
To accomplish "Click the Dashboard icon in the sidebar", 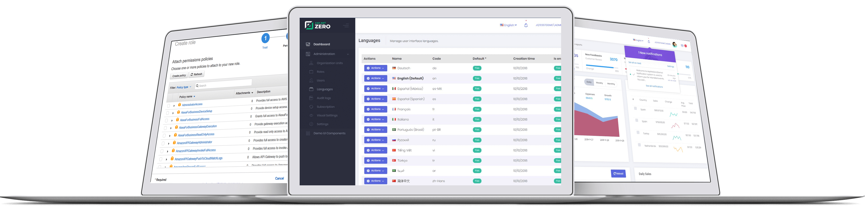I will (x=308, y=44).
